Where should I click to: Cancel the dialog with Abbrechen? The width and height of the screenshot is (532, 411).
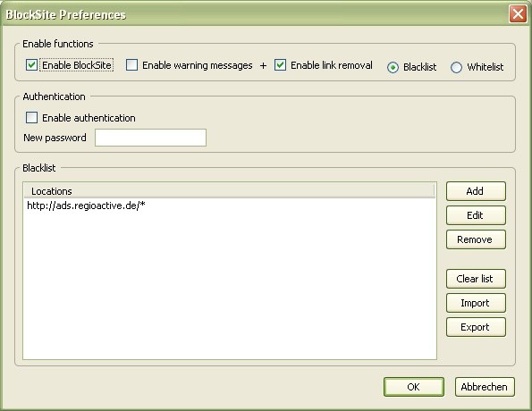[x=485, y=387]
